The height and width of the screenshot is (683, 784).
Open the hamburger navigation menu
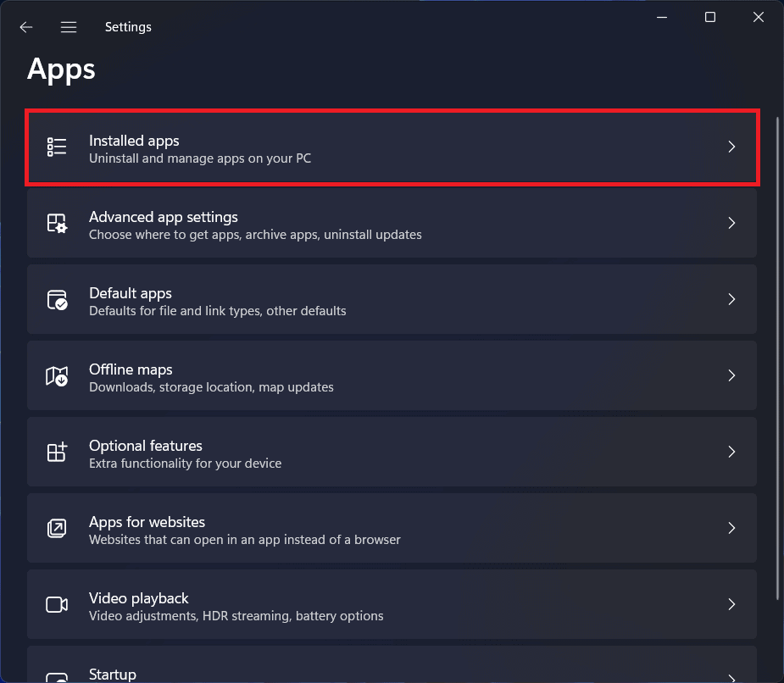click(69, 27)
